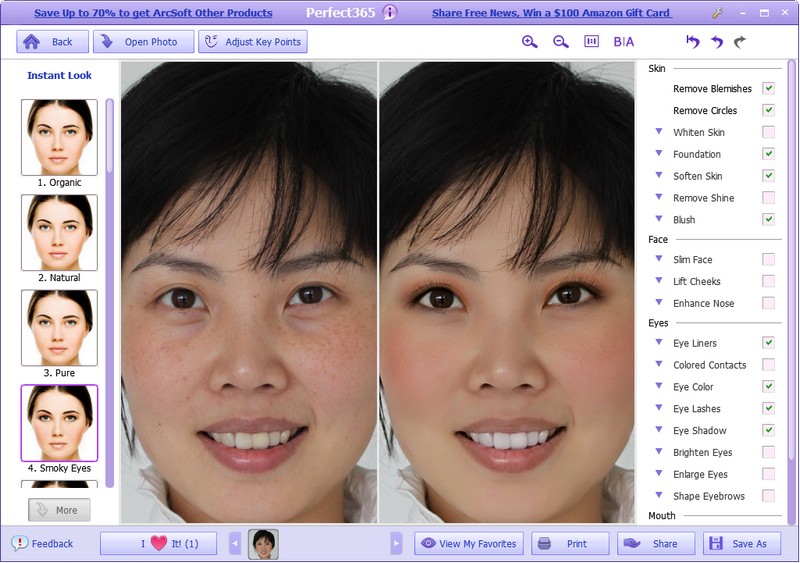Click the zoom in magnifier icon
The image size is (800, 563).
click(530, 42)
